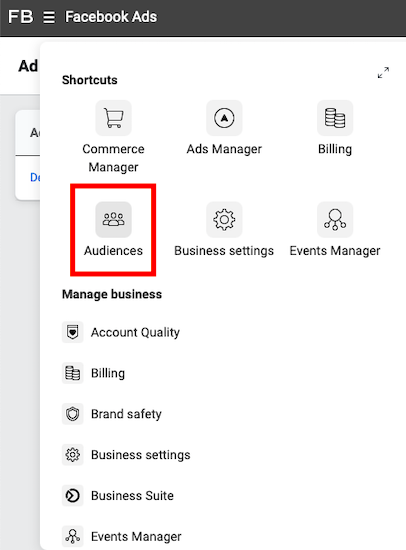Select Account Quality menu entry
The width and height of the screenshot is (406, 550).
(135, 332)
